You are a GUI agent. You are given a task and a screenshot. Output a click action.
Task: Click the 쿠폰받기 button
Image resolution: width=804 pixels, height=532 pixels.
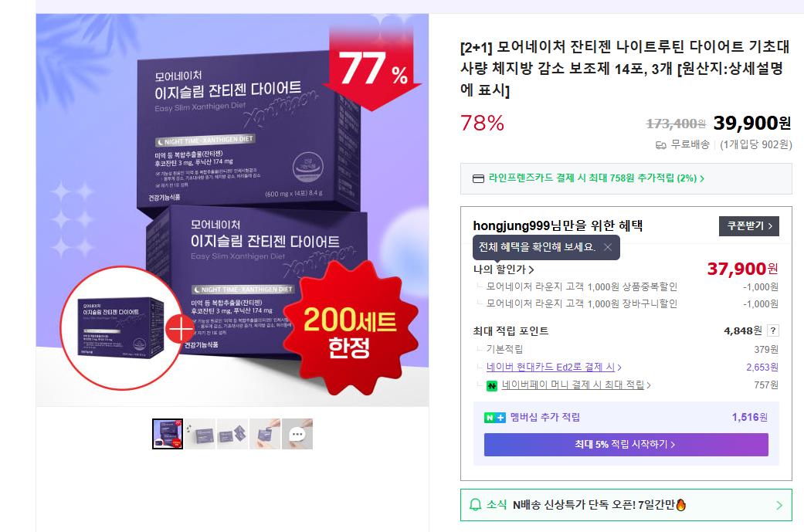[749, 226]
